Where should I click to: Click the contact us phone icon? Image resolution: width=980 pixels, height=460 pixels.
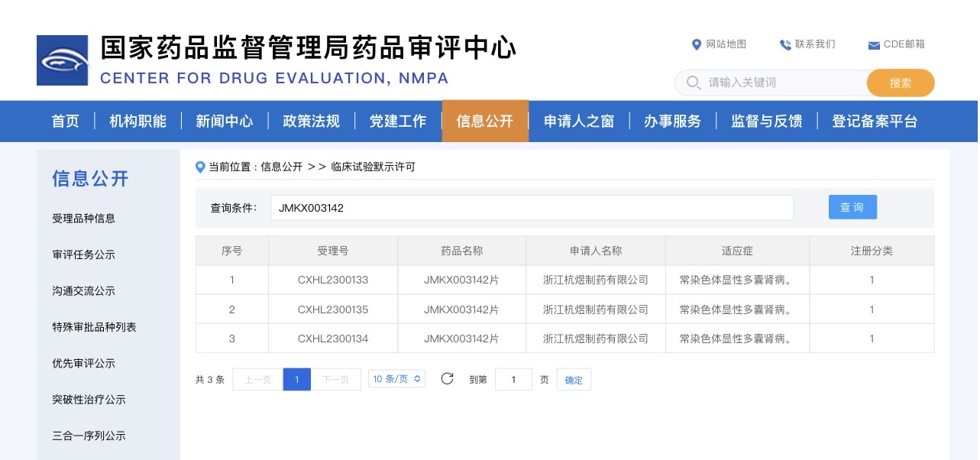coord(785,45)
